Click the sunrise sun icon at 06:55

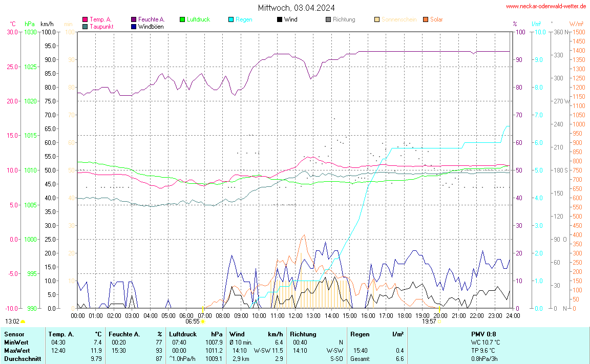pyautogui.click(x=203, y=322)
